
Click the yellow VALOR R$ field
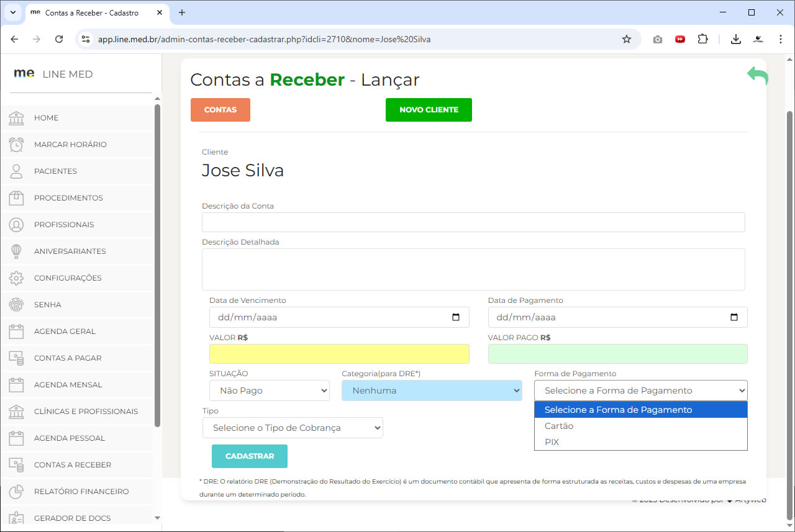click(339, 354)
